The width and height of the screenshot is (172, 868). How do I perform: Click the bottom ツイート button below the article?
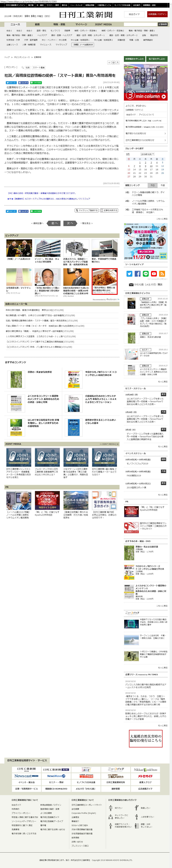point(11,211)
